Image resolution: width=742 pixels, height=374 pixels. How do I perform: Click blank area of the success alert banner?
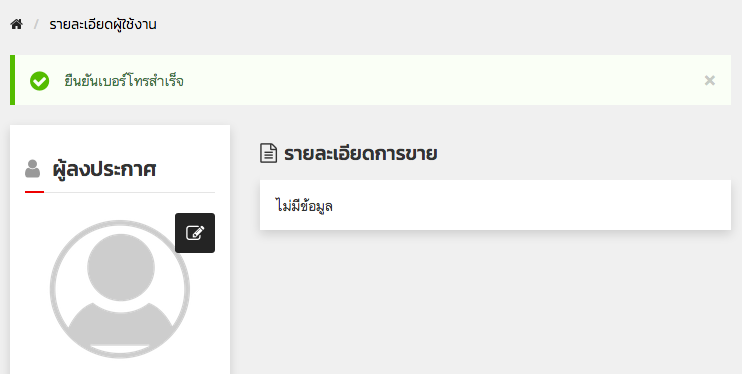click(426, 80)
